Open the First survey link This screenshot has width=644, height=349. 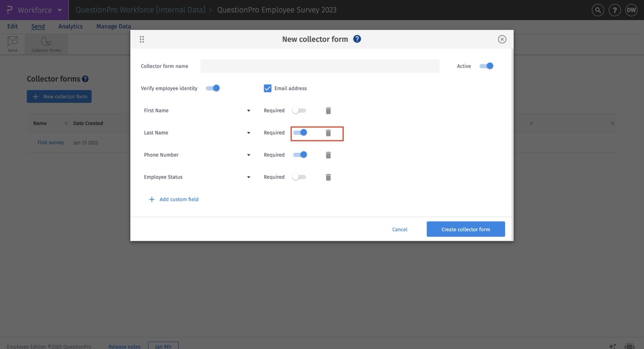click(x=50, y=143)
